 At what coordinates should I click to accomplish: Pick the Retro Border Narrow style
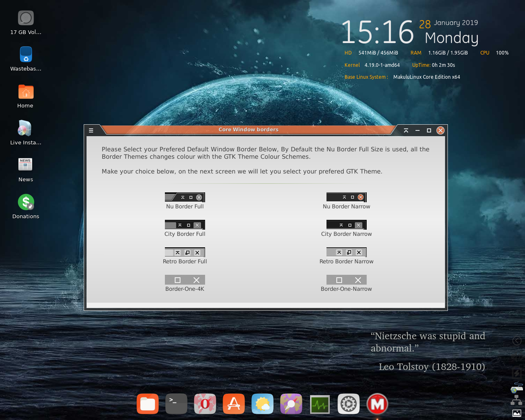[x=346, y=256]
